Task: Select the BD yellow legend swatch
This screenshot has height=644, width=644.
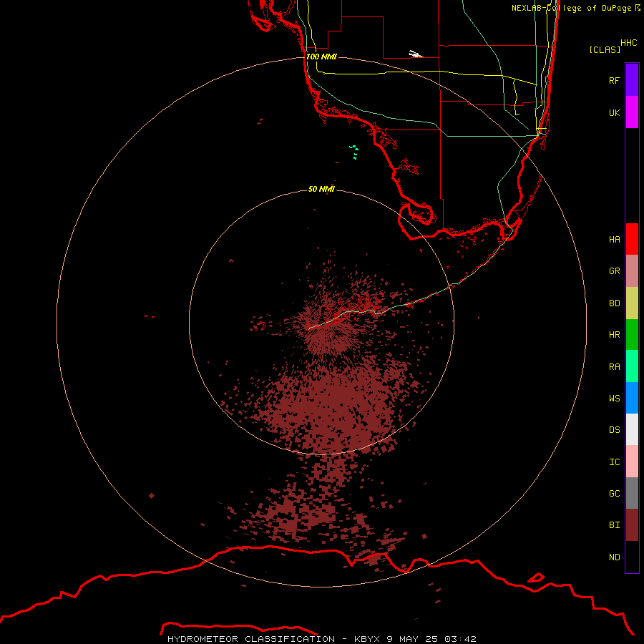Action: (x=632, y=303)
